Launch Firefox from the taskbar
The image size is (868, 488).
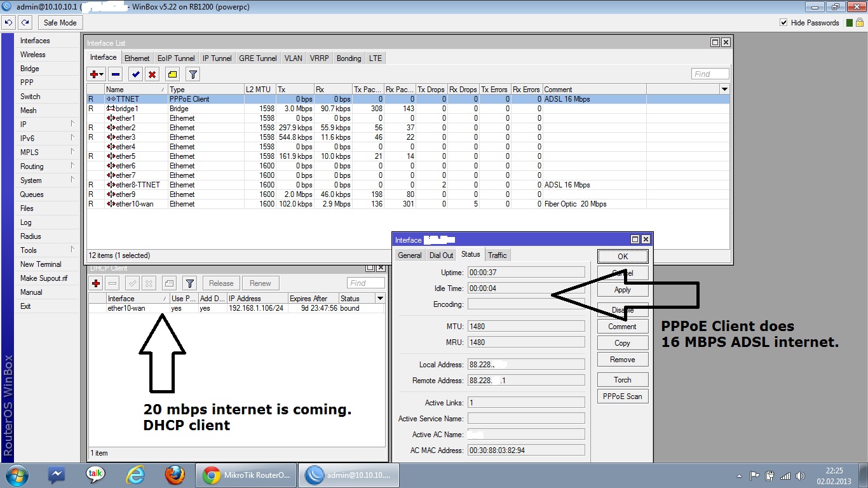[x=174, y=475]
